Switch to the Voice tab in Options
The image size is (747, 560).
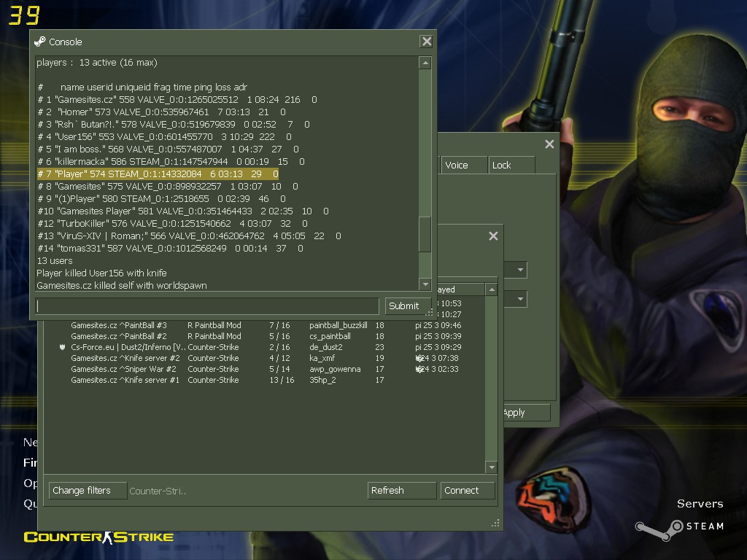[x=463, y=165]
